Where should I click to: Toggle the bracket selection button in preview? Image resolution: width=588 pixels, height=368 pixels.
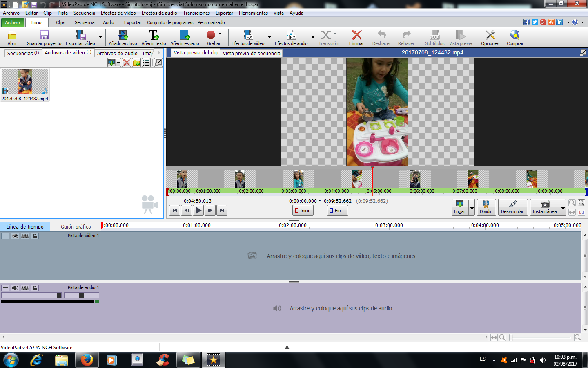click(x=581, y=212)
